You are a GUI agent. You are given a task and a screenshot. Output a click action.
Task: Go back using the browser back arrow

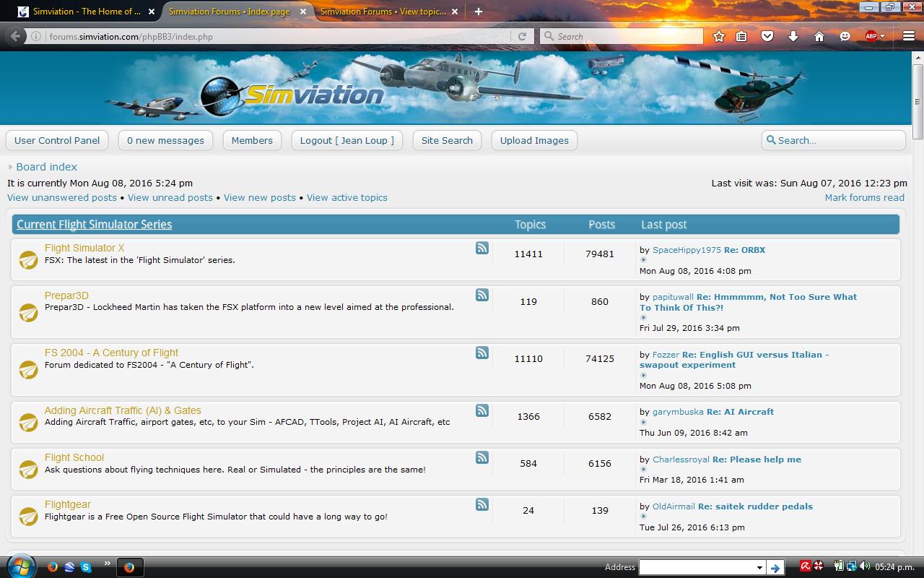tap(16, 36)
